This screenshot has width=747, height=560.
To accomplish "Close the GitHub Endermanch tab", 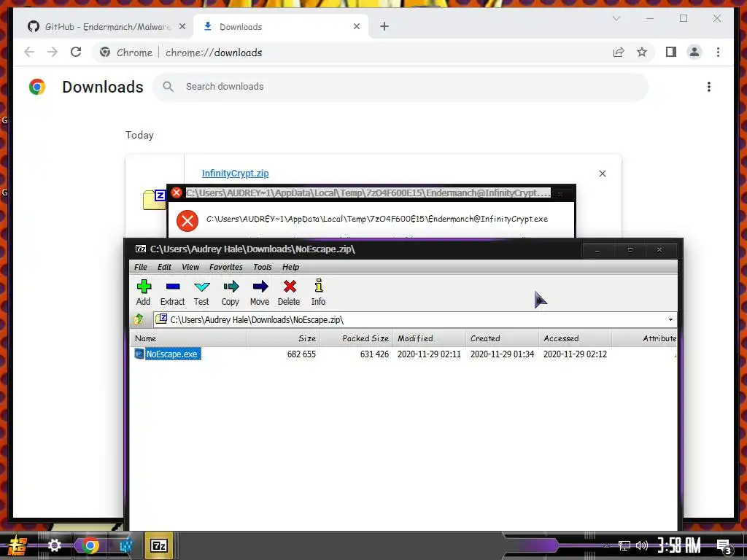I will 182,27.
